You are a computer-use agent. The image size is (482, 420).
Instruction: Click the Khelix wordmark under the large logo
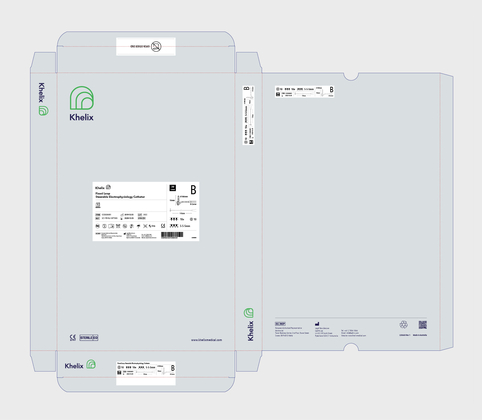(81, 117)
